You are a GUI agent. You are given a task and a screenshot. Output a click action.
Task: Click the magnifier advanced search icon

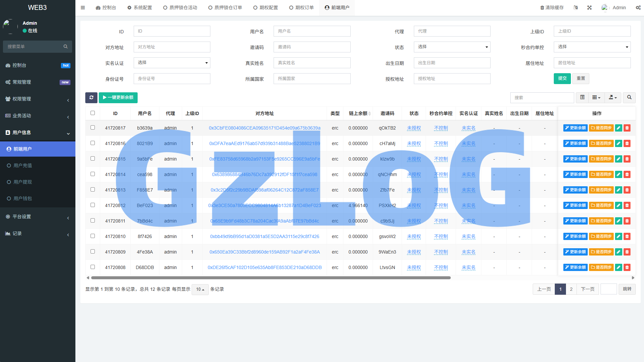629,98
